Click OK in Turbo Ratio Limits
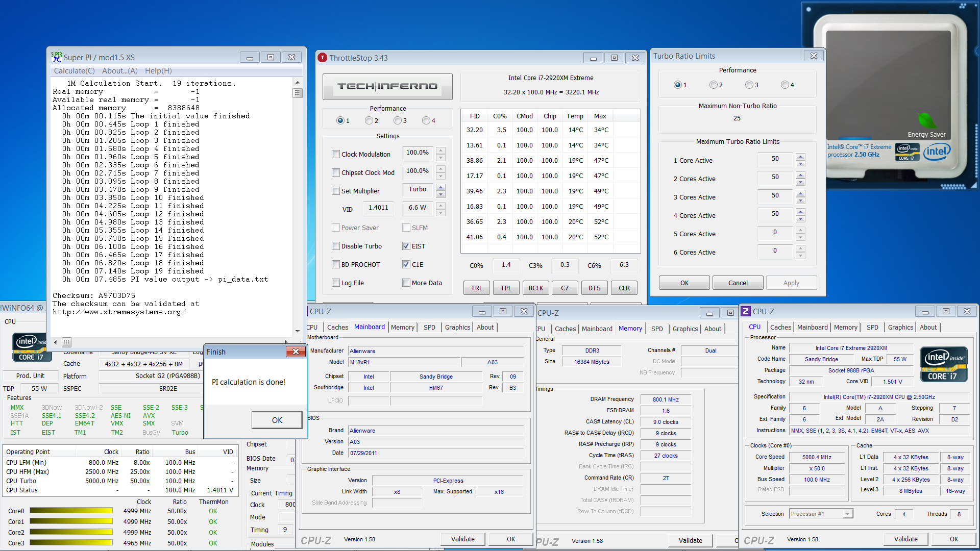 tap(684, 283)
